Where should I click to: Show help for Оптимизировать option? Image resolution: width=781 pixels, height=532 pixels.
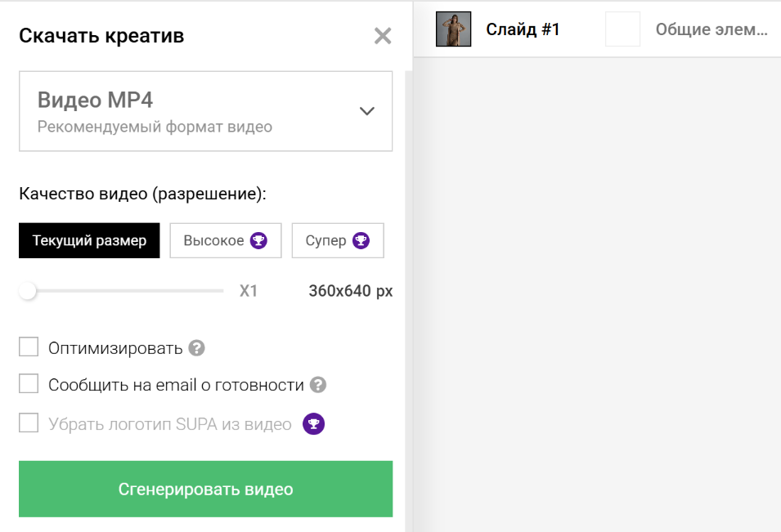(x=196, y=348)
